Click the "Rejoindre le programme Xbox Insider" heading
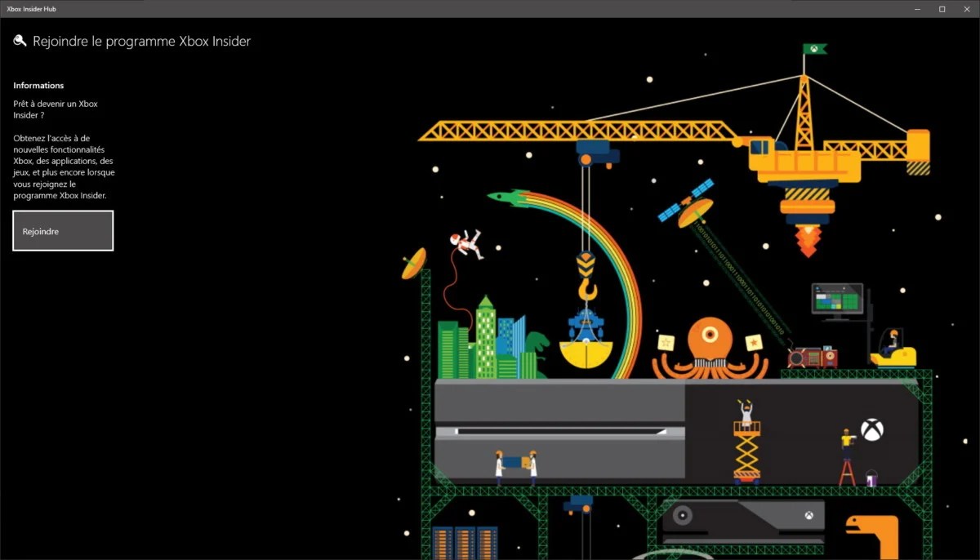Screen dimensions: 980x560 [x=141, y=41]
